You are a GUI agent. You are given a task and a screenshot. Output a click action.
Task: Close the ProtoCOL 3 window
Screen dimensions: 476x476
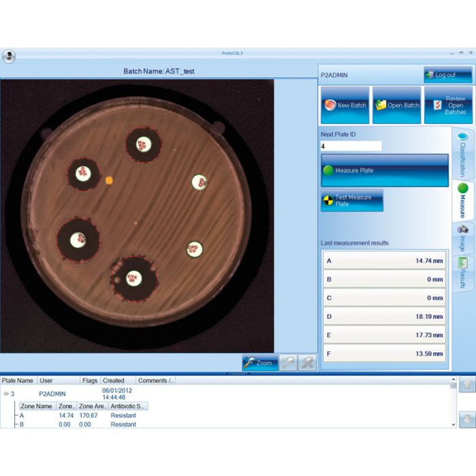tap(471, 53)
